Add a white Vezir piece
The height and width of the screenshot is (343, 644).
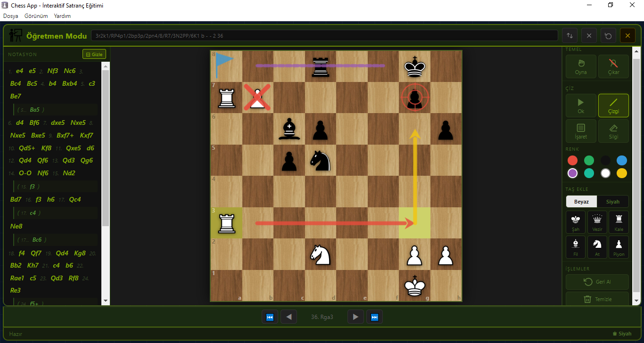pos(597,222)
